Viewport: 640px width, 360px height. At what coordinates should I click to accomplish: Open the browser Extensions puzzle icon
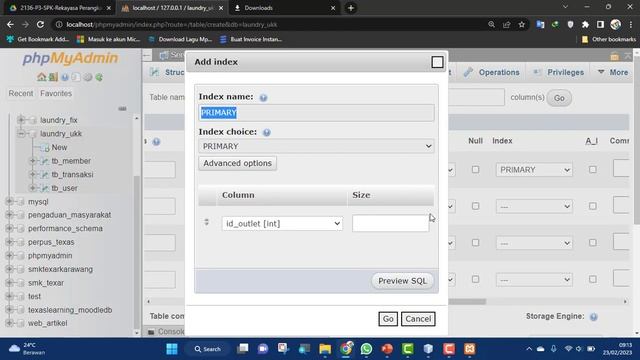(x=585, y=24)
